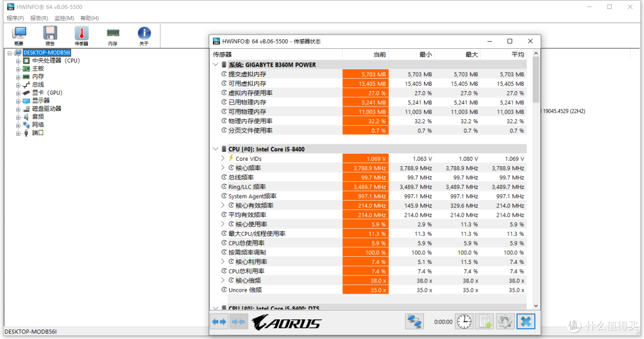Click the collapse columns arrows button

[x=239, y=322]
